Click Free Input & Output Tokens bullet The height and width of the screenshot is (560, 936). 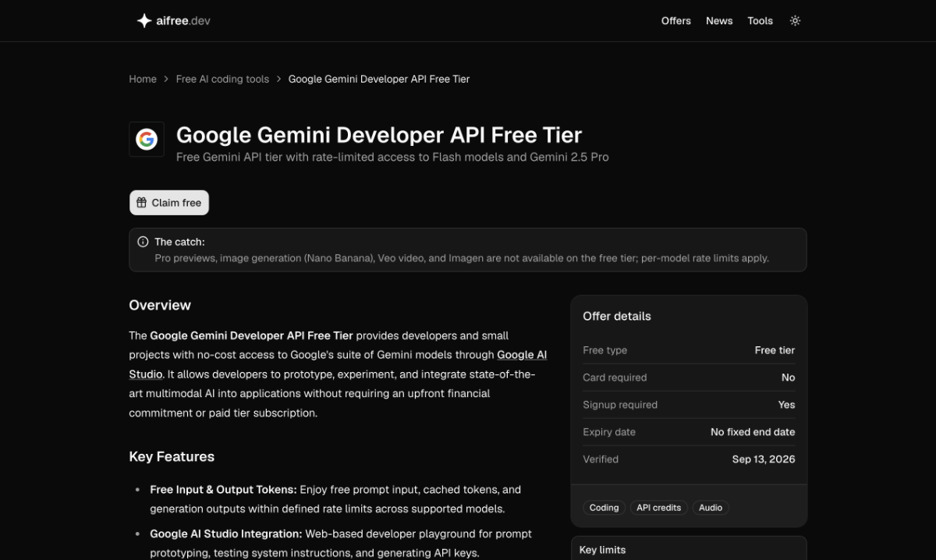pos(335,499)
